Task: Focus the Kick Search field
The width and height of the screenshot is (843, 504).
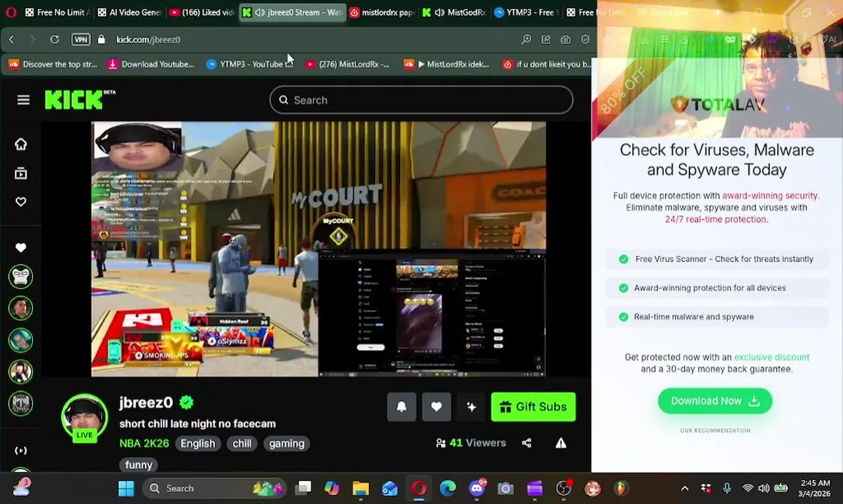Action: [x=421, y=100]
